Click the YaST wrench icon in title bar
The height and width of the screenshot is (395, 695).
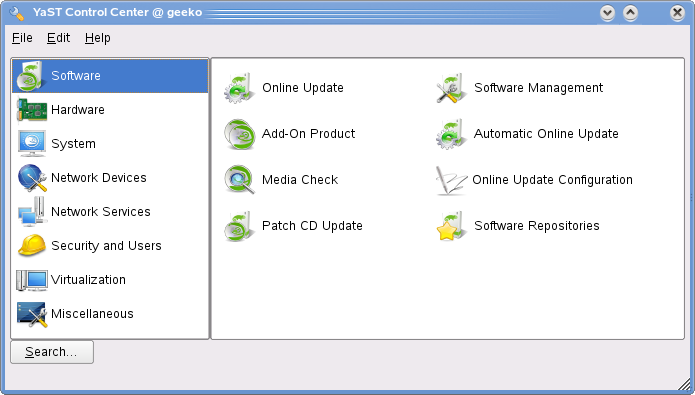tap(16, 13)
